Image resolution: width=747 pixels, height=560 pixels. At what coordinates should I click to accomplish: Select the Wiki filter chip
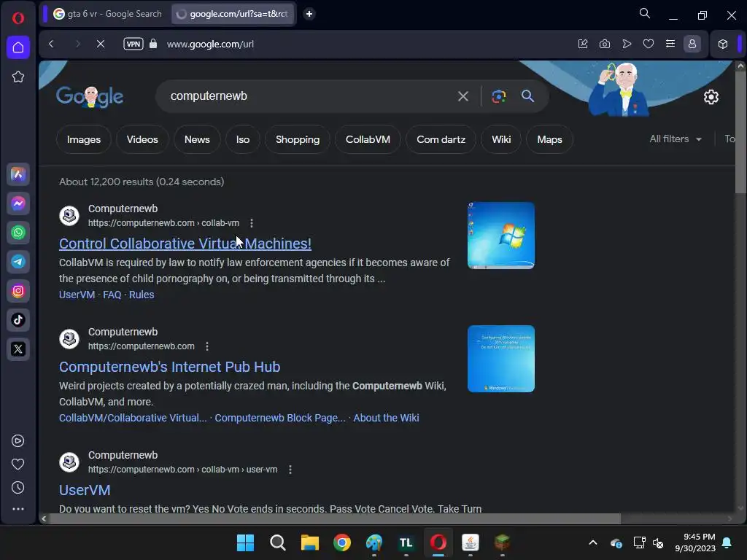click(x=501, y=139)
